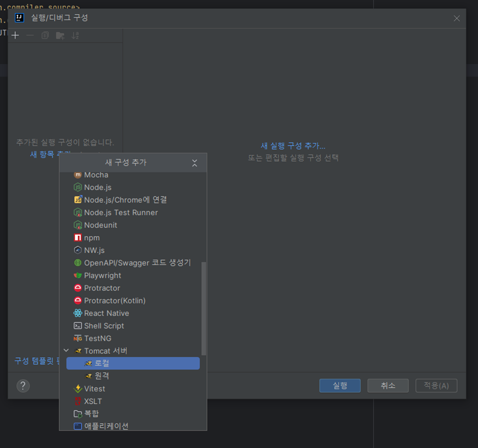Toggle collapse of 새 구성 추가 popup
The image size is (478, 448).
(195, 163)
